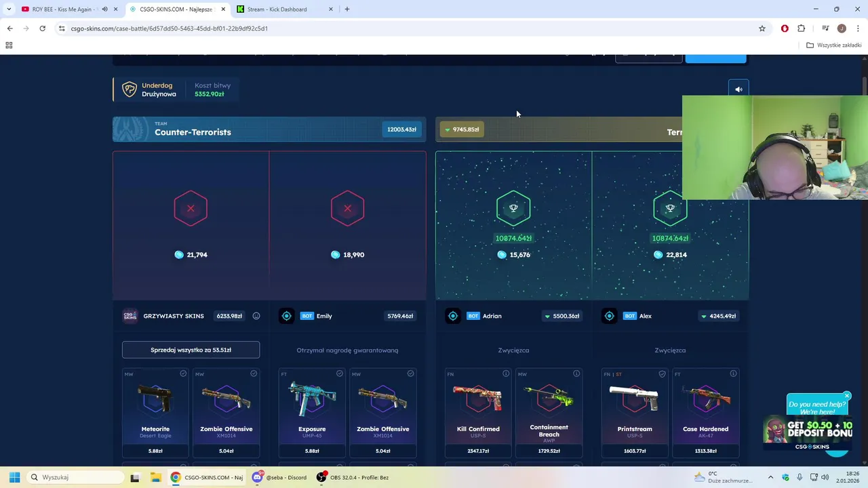The width and height of the screenshot is (868, 488).
Task: Click battle cost 5352.90zł value
Action: point(209,94)
